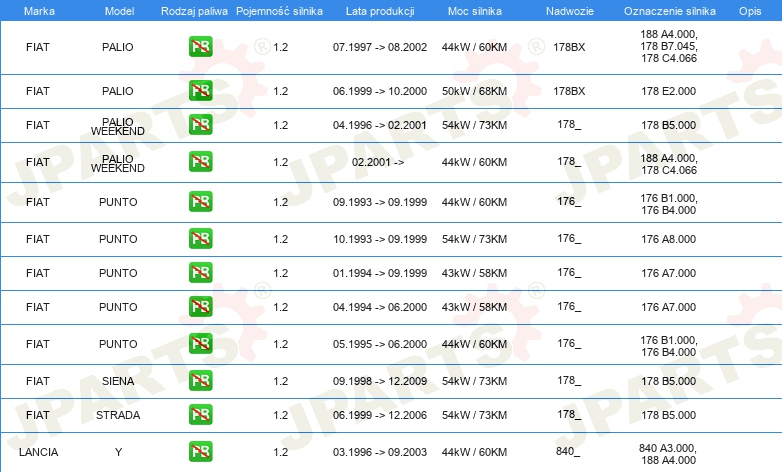Click 178 B5.000 in the Strada row
782x472 pixels.
(x=669, y=415)
